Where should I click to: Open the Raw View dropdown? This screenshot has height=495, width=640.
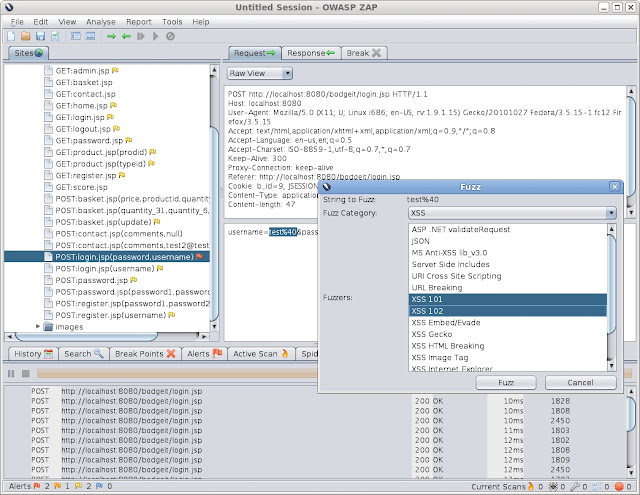pyautogui.click(x=260, y=73)
